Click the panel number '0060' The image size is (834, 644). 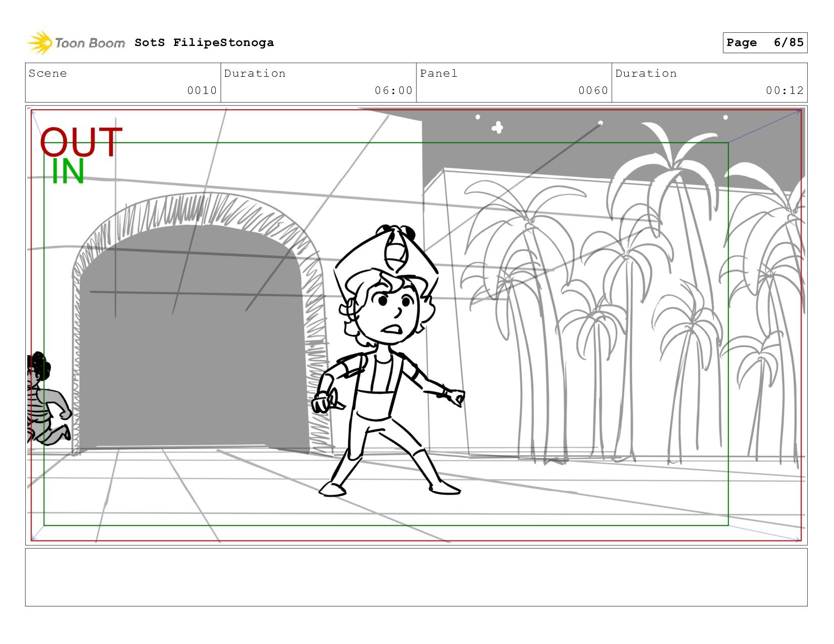click(x=593, y=90)
